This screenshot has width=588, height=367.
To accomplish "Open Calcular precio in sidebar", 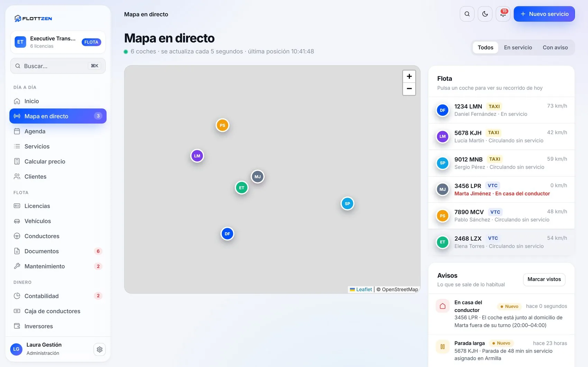I will coord(58,161).
